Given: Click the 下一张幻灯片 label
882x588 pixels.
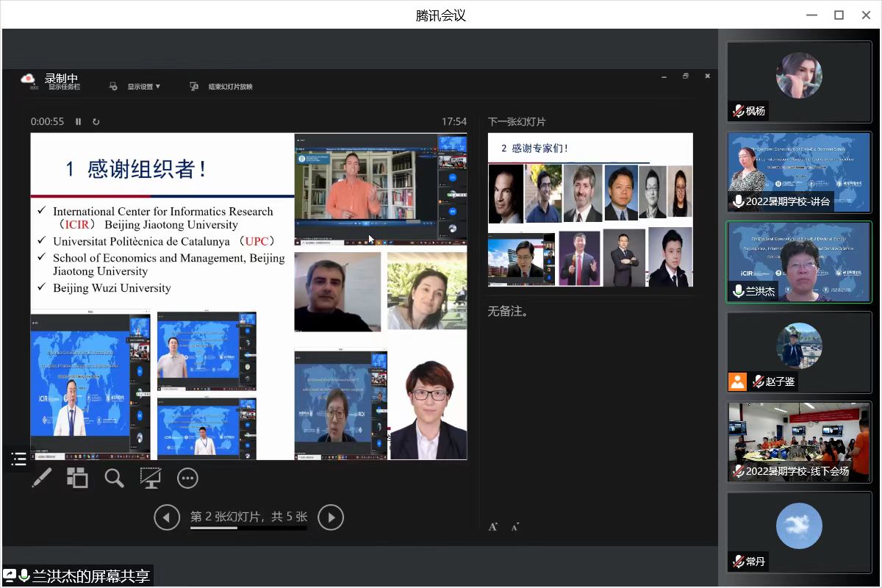Looking at the screenshot, I should coord(517,121).
